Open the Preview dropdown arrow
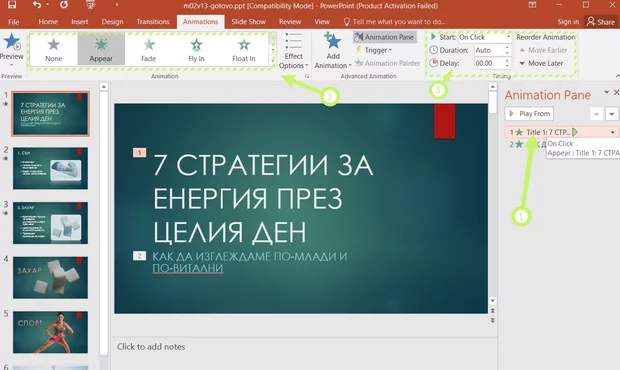This screenshot has height=370, width=620. [x=11, y=65]
